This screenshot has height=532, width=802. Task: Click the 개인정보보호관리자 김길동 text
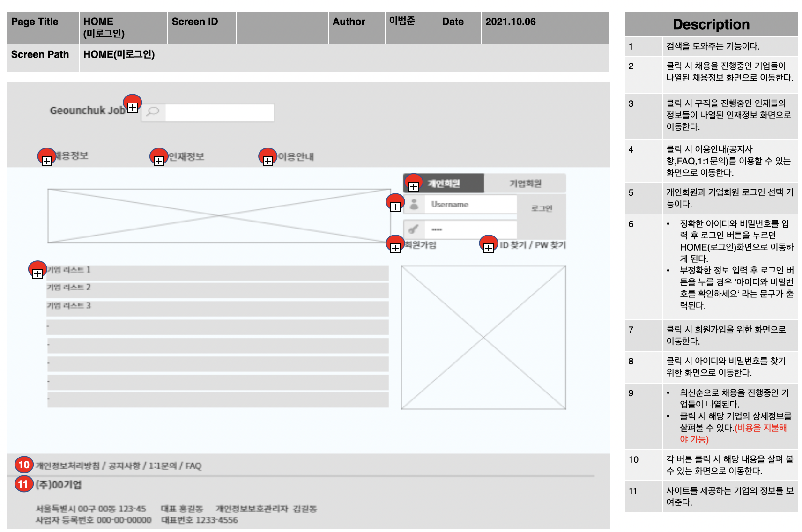[266, 509]
